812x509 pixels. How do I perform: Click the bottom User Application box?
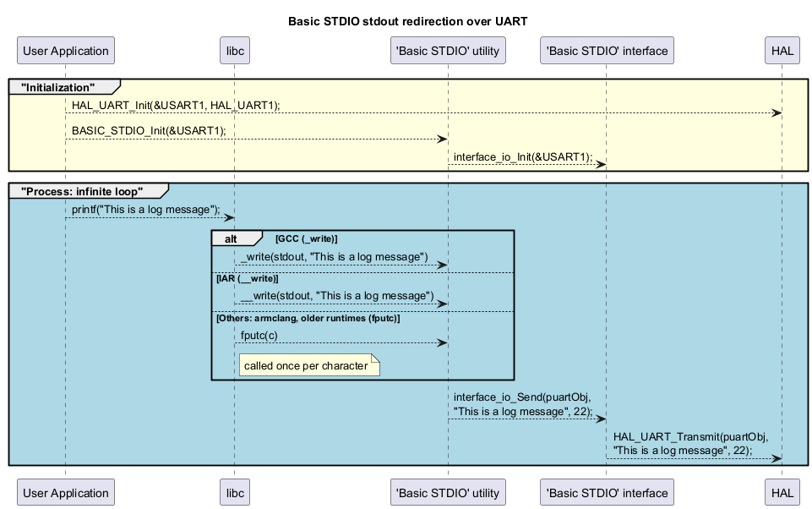65,491
